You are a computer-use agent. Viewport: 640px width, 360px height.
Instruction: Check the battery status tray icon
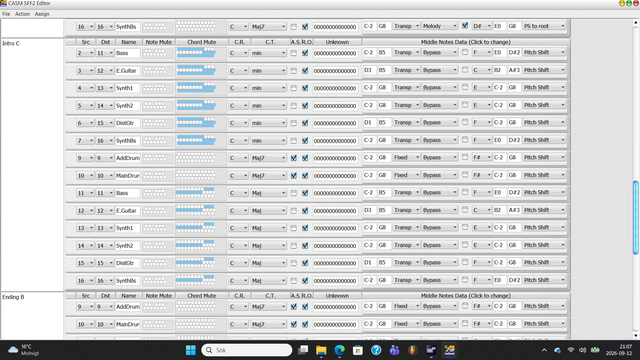pyautogui.click(x=595, y=350)
